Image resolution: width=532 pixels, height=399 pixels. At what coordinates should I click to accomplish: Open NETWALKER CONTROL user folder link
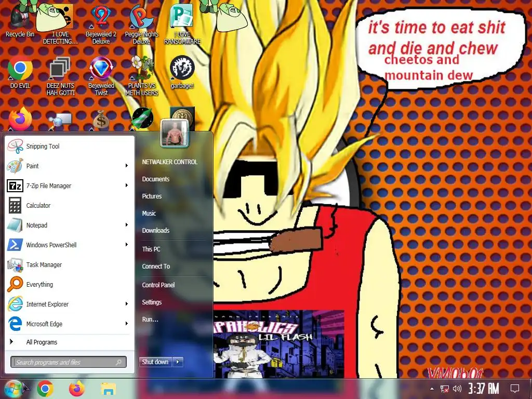click(x=170, y=162)
